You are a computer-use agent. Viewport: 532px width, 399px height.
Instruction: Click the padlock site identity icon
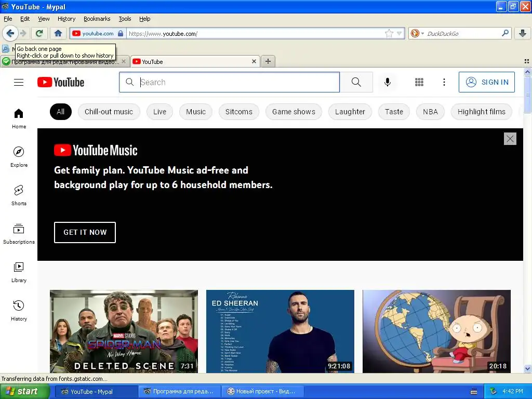coord(121,33)
